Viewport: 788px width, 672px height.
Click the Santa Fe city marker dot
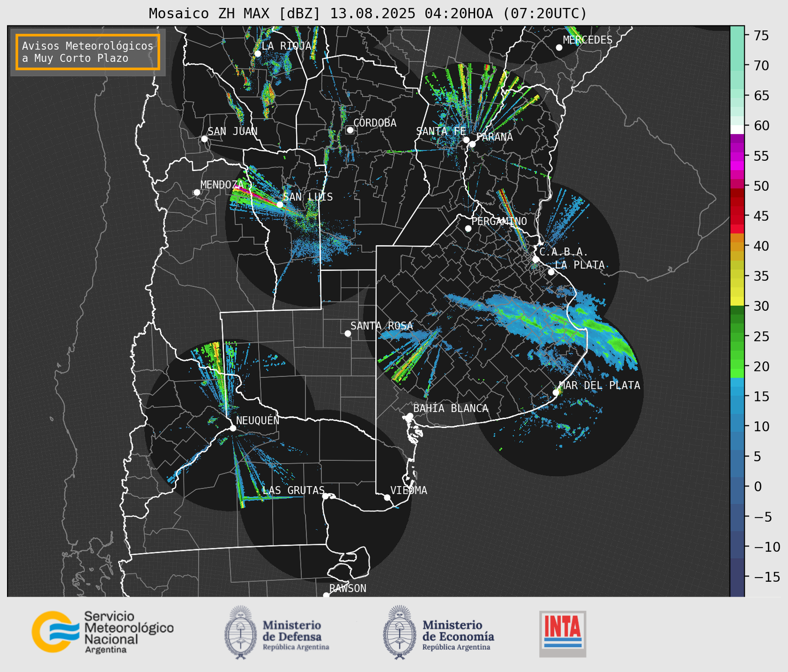(466, 140)
